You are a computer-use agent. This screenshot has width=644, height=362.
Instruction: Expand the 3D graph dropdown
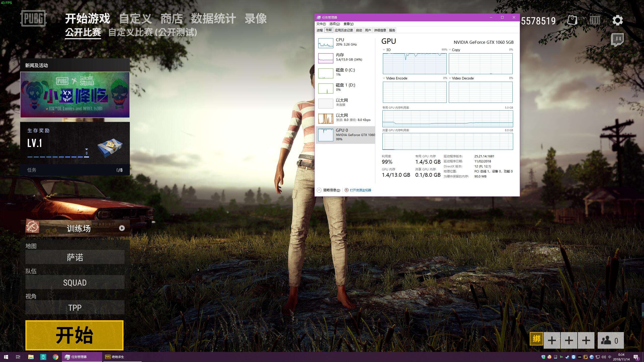[384, 50]
